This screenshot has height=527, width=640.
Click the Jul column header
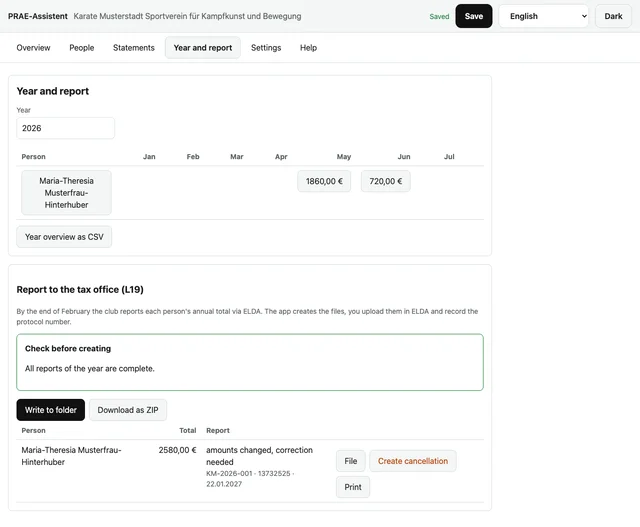tap(449, 157)
